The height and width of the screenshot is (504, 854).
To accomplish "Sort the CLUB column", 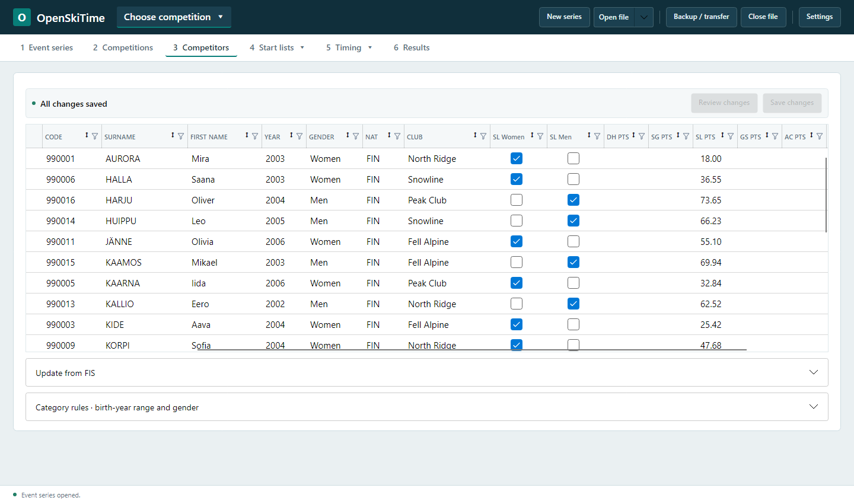I will (x=475, y=136).
